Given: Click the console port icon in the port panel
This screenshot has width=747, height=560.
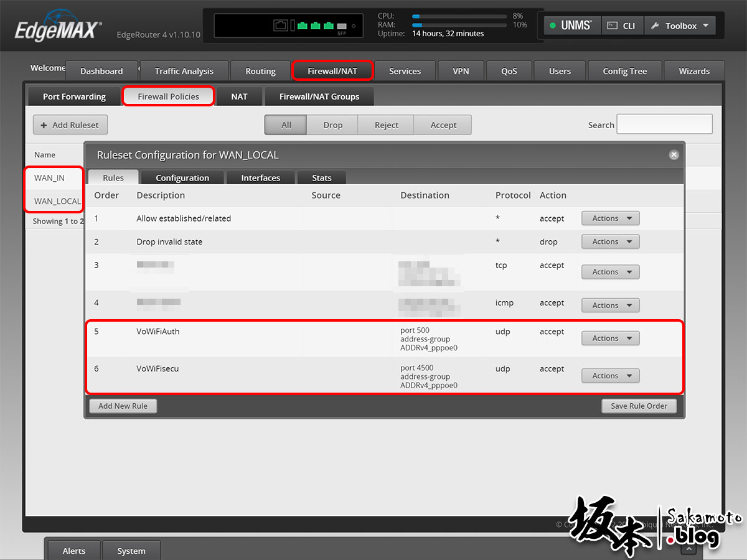Looking at the screenshot, I should click(x=281, y=26).
